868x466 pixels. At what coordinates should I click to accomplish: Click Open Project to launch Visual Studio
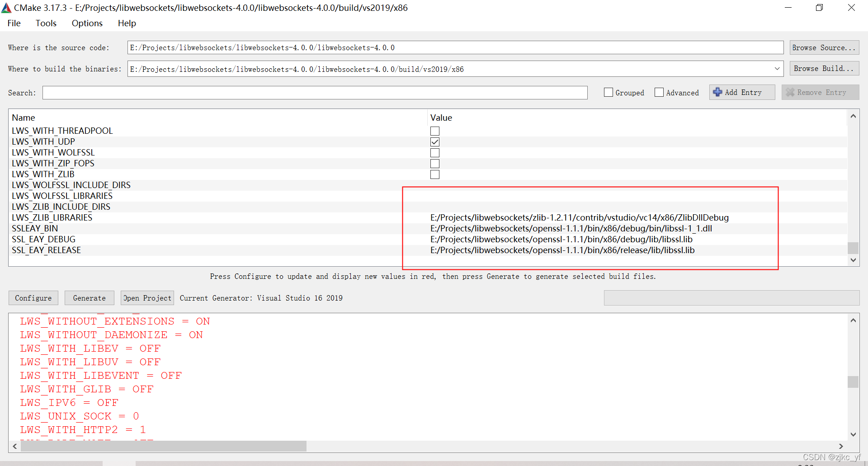coord(147,297)
